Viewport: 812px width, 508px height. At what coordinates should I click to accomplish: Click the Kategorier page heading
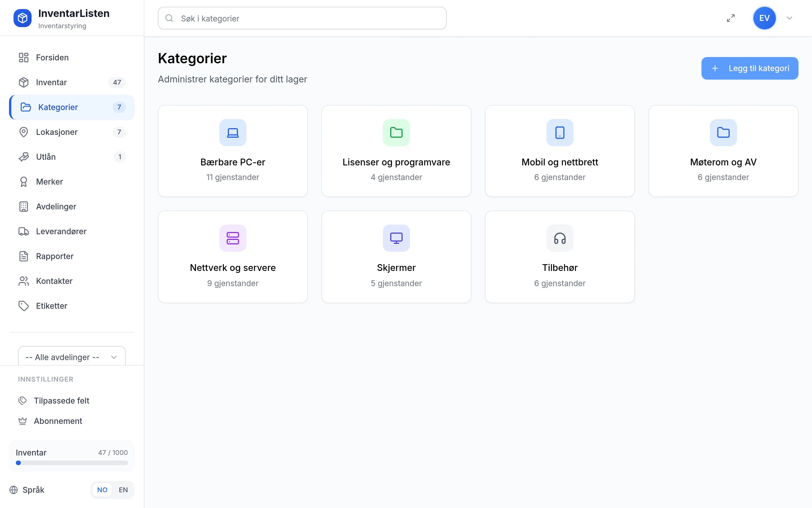[x=192, y=58]
